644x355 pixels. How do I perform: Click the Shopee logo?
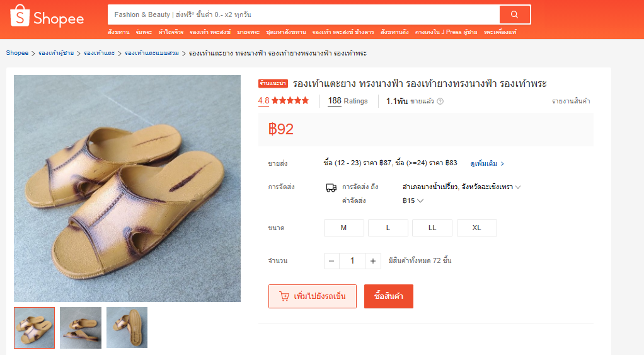[47, 16]
